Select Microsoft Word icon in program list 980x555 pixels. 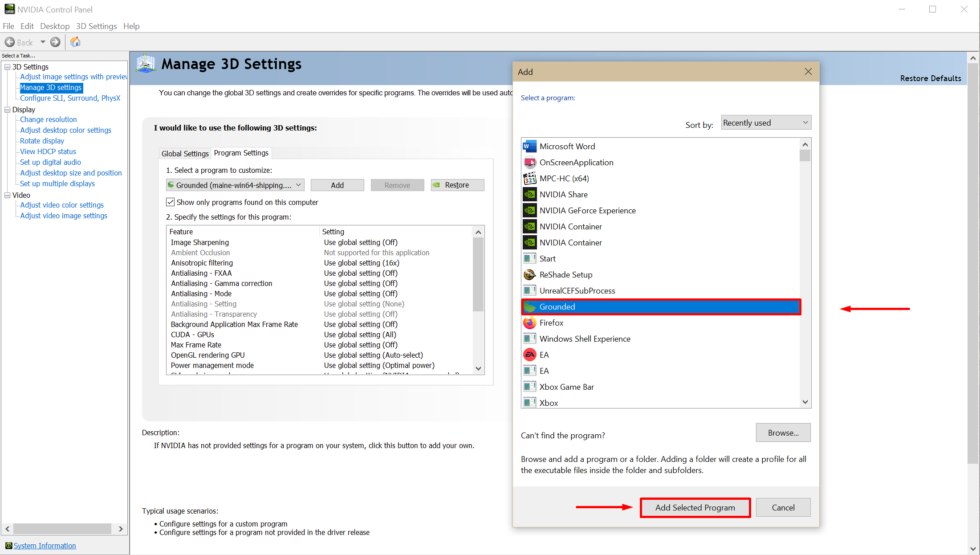[529, 147]
